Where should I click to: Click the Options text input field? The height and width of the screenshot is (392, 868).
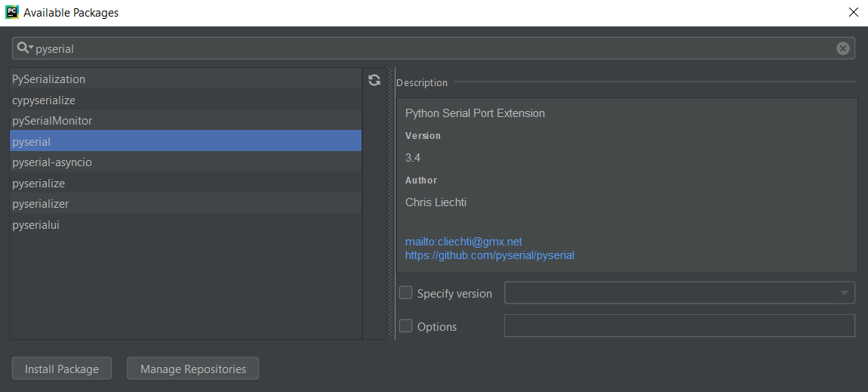click(679, 326)
